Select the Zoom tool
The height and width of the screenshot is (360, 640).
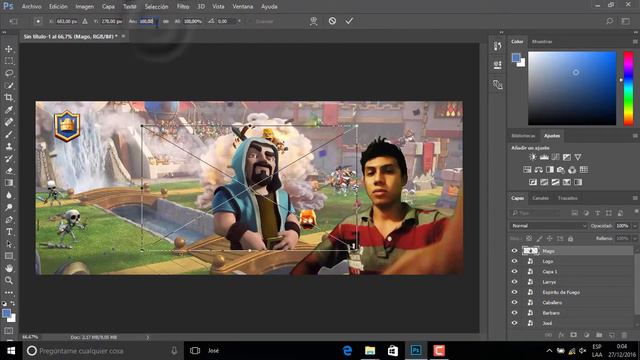pos(9,280)
